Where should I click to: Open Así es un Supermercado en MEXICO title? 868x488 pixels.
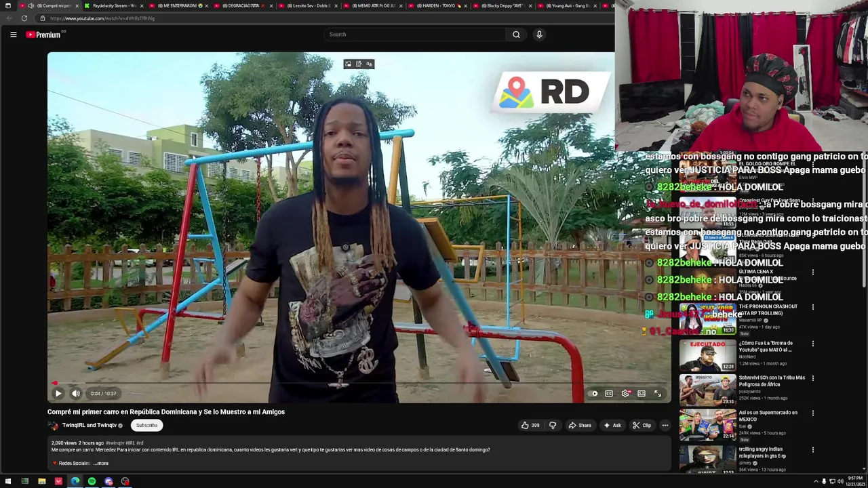pyautogui.click(x=768, y=415)
